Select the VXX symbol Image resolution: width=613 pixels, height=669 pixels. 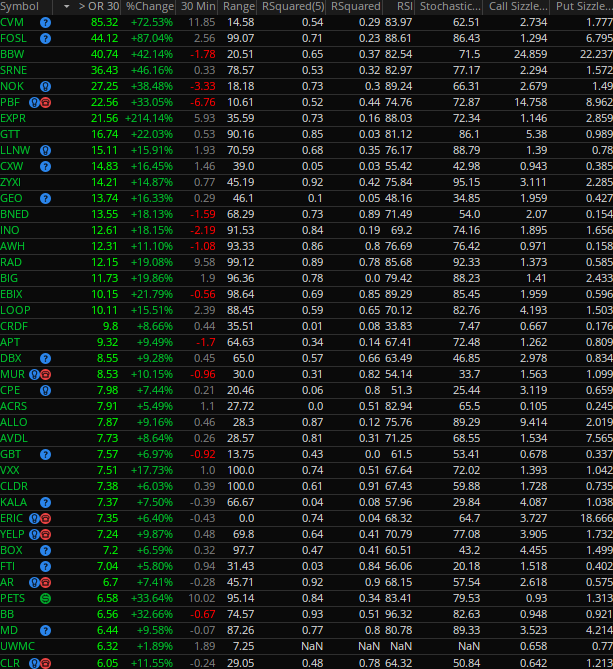(10, 471)
